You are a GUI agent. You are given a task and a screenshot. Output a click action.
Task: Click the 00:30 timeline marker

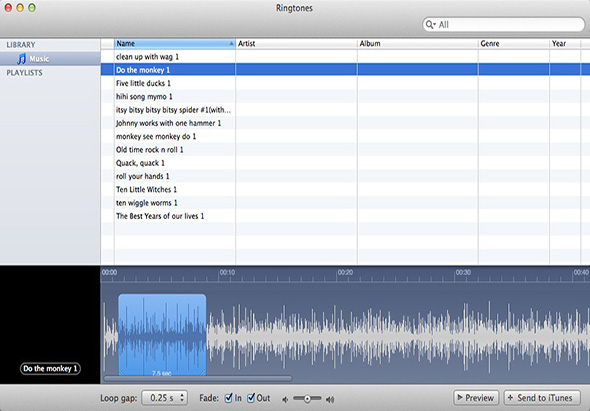click(463, 272)
